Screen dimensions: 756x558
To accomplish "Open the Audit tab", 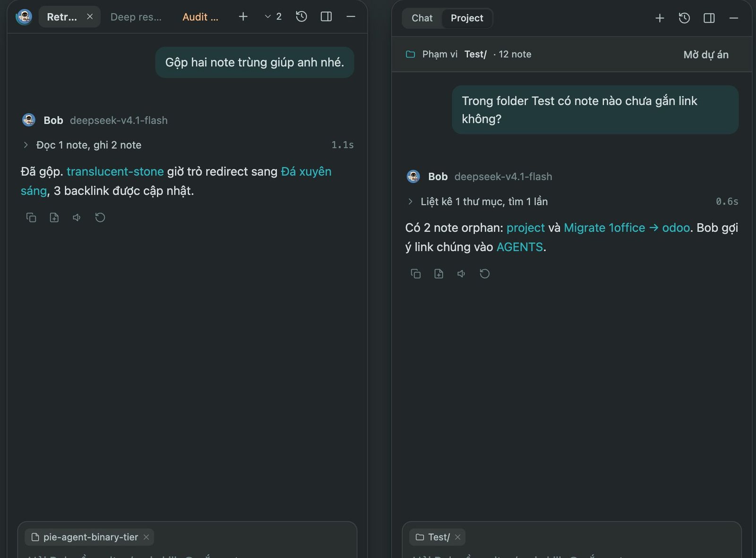I will pos(200,17).
